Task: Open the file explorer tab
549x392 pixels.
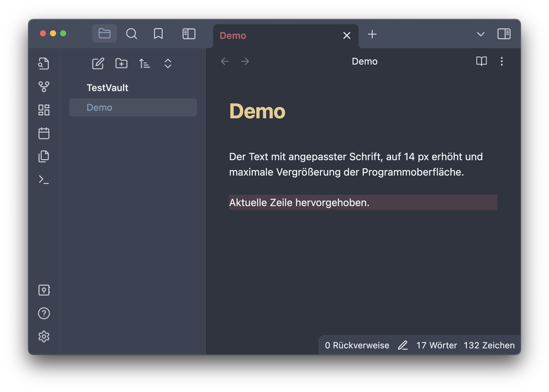Action: pyautogui.click(x=104, y=34)
